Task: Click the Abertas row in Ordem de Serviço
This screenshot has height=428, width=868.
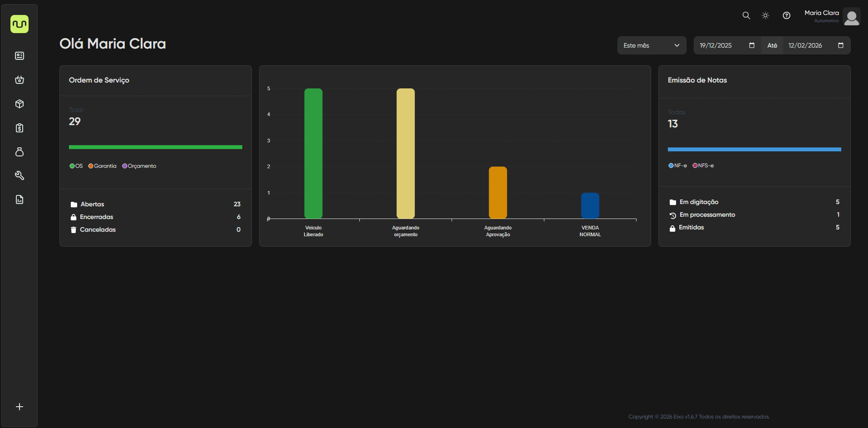Action: pos(155,204)
